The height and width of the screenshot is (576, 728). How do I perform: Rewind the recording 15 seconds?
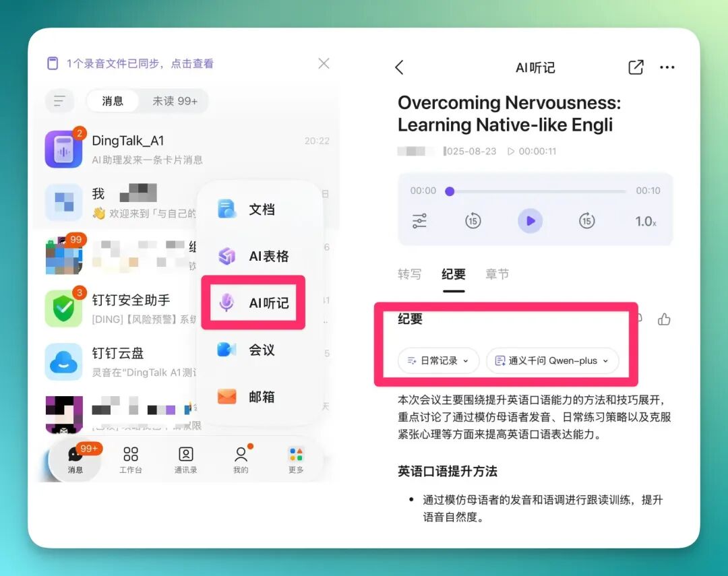[473, 221]
